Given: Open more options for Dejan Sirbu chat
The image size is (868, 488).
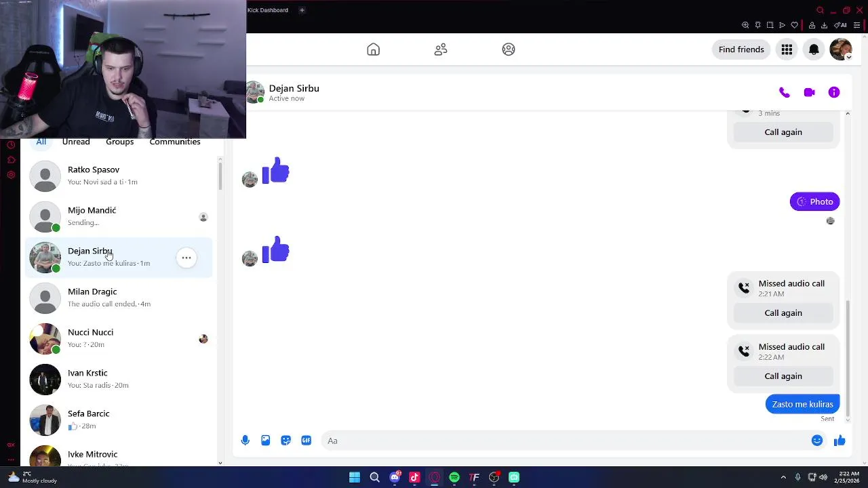Looking at the screenshot, I should click(x=186, y=258).
